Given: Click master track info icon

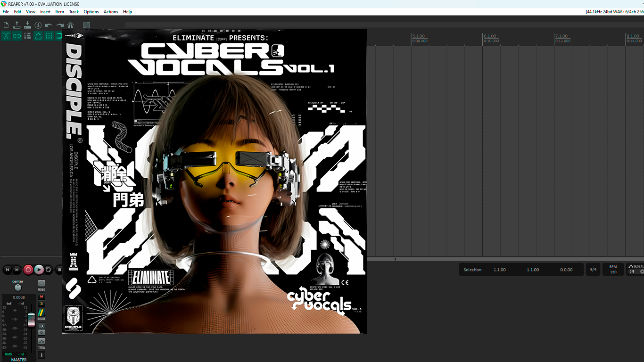Looking at the screenshot, I should pyautogui.click(x=41, y=355).
